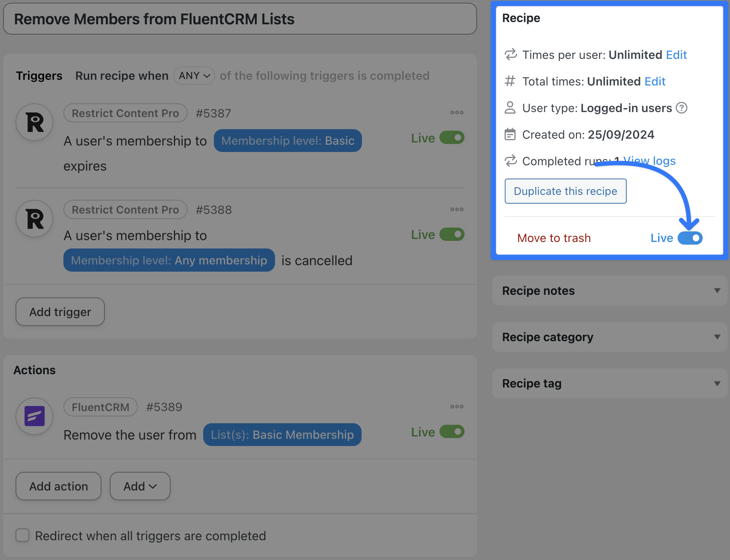Check Redirect when all triggers are completed
This screenshot has height=560, width=730.
pos(22,535)
